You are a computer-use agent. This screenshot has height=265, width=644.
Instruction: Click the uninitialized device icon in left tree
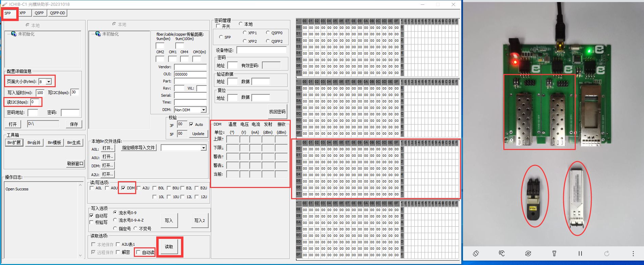pos(14,34)
